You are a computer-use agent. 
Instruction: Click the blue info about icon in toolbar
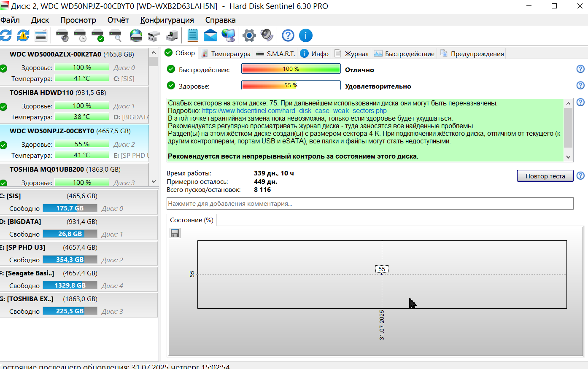click(x=306, y=35)
